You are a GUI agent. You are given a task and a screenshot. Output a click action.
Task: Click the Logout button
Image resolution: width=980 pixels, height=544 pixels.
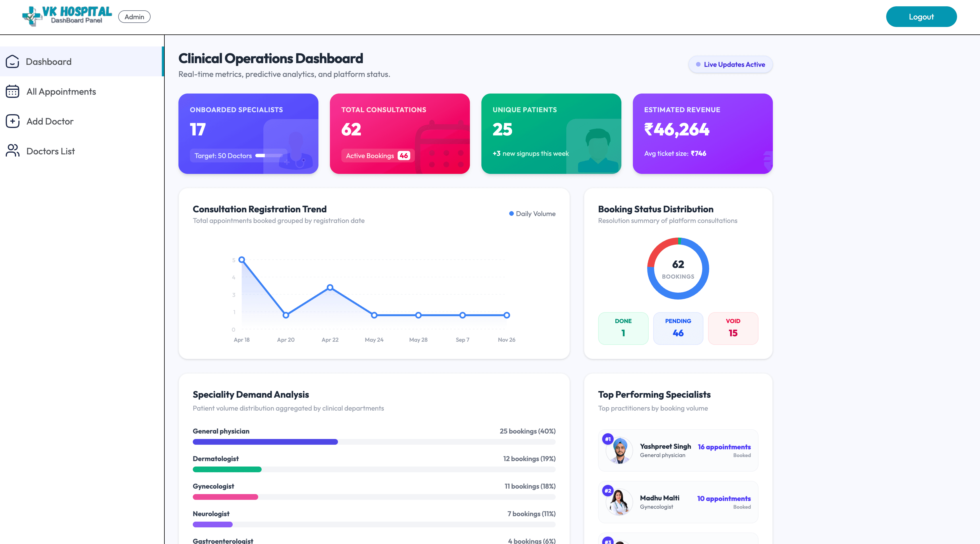921,17
